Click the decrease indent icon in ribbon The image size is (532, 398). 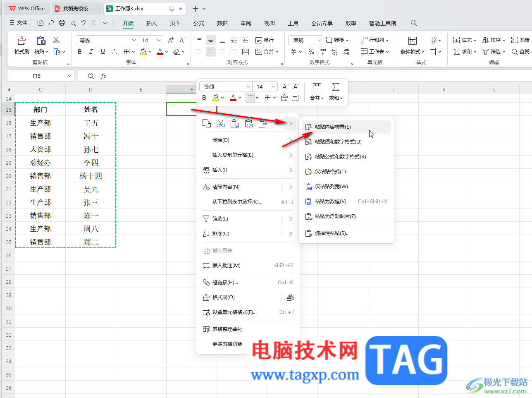234,40
